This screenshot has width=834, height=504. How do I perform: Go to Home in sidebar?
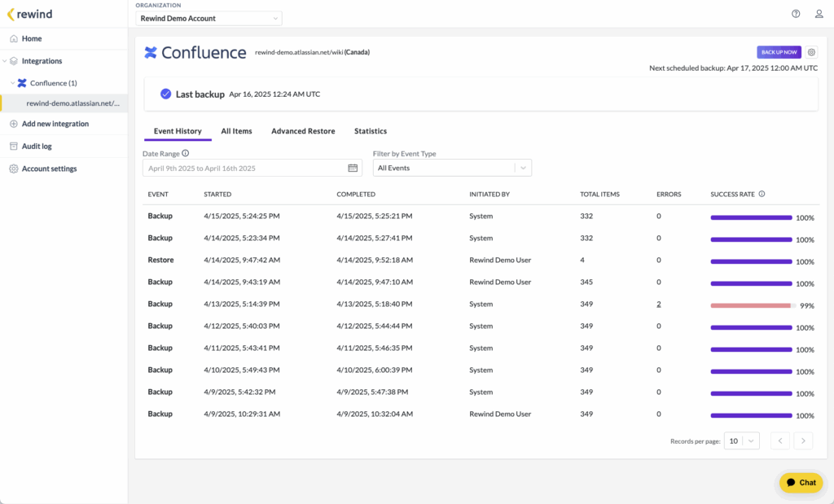pyautogui.click(x=32, y=39)
